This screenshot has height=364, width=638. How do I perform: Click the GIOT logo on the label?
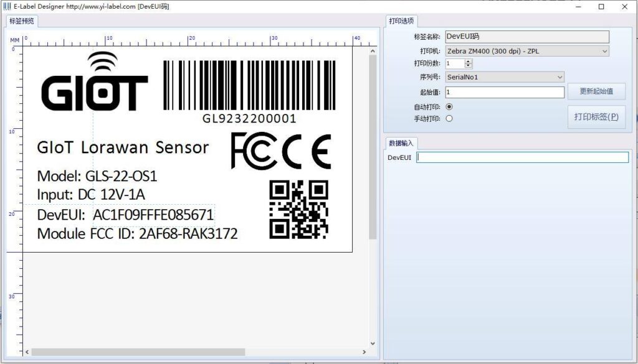(x=95, y=82)
